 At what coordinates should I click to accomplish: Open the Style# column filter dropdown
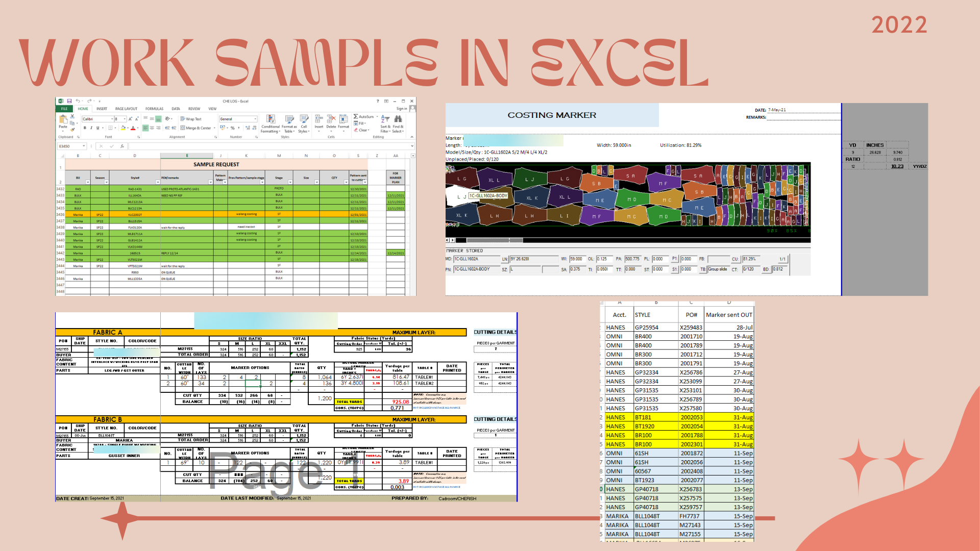click(x=157, y=182)
